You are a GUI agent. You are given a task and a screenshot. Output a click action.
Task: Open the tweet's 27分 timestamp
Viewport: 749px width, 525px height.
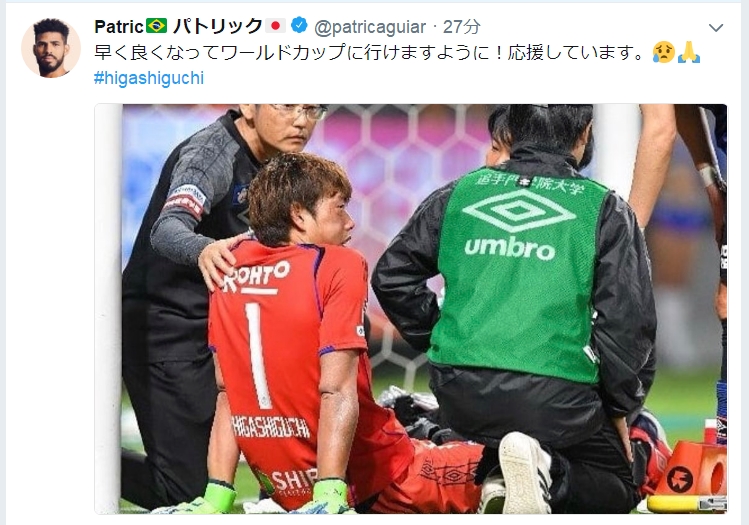coord(461,27)
